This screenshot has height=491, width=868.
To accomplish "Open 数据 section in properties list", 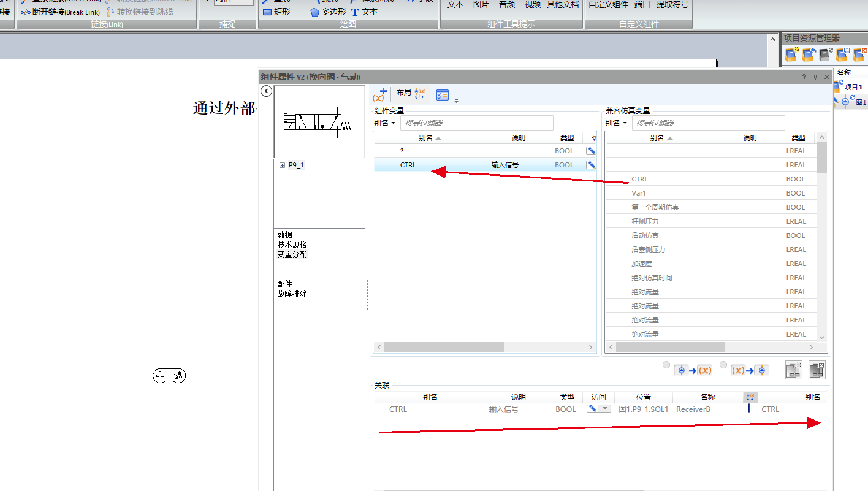I will [x=285, y=235].
